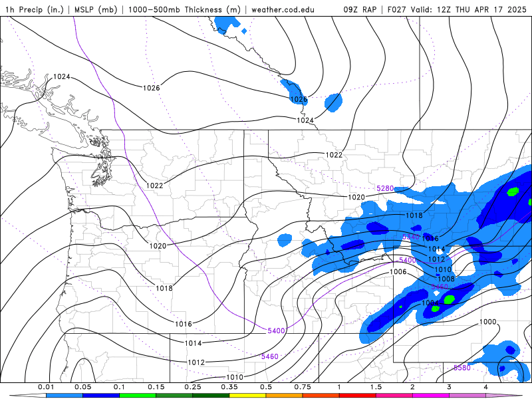Click the 0.35 legend value
Image resolution: width=532 pixels, height=399 pixels.
pos(229,387)
